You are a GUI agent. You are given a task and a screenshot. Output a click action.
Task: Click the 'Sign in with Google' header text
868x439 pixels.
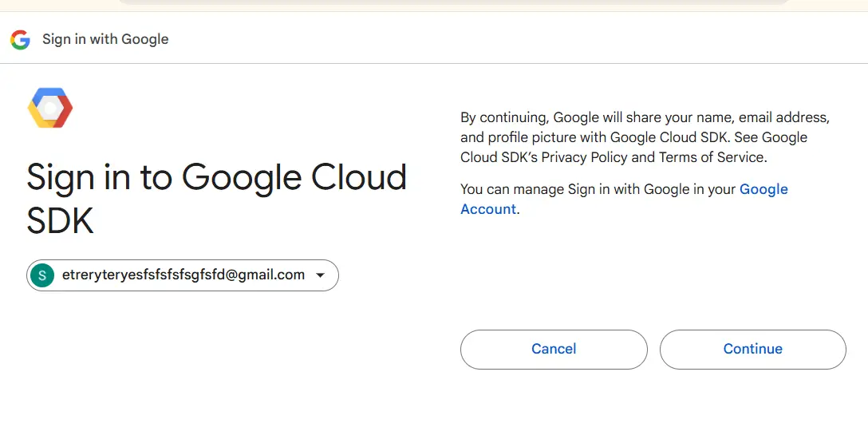(x=105, y=39)
